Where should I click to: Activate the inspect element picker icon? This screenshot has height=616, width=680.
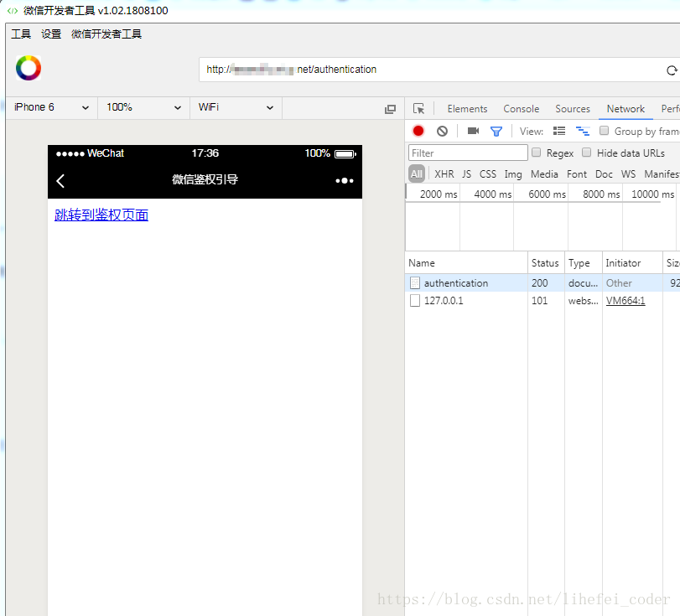(x=418, y=109)
